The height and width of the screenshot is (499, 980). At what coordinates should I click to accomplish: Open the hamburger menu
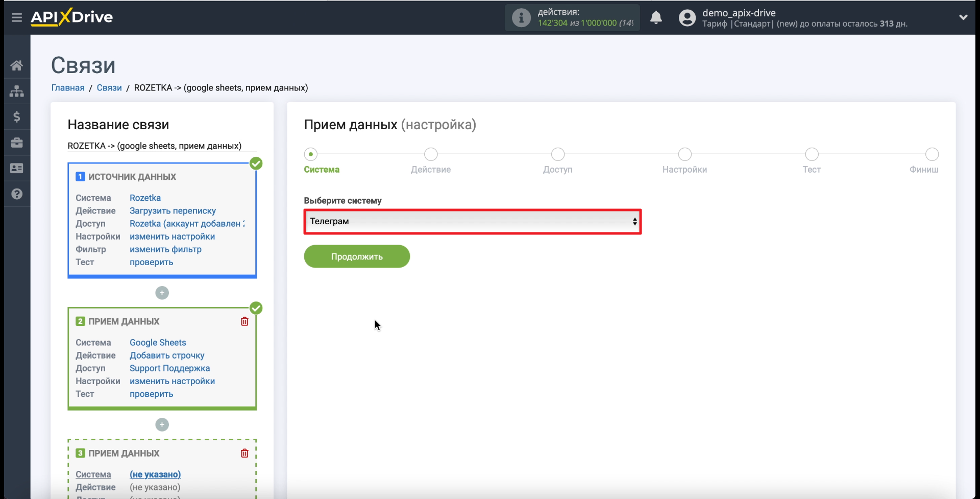coord(17,17)
